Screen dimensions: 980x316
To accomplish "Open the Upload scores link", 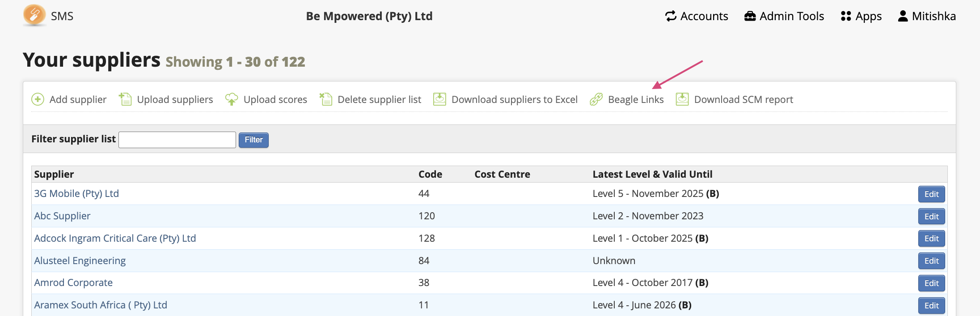I will (x=275, y=99).
